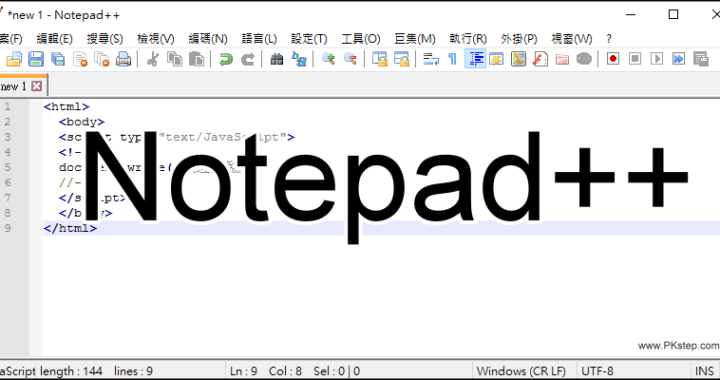This screenshot has height=380, width=720.
Task: Open the 語言(L) menu
Action: tap(259, 39)
